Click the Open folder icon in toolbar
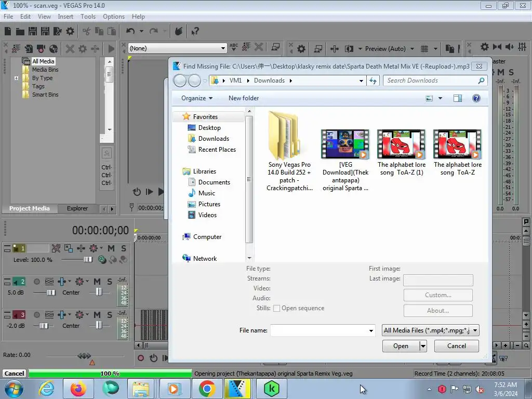This screenshot has height=399, width=532. (20, 32)
